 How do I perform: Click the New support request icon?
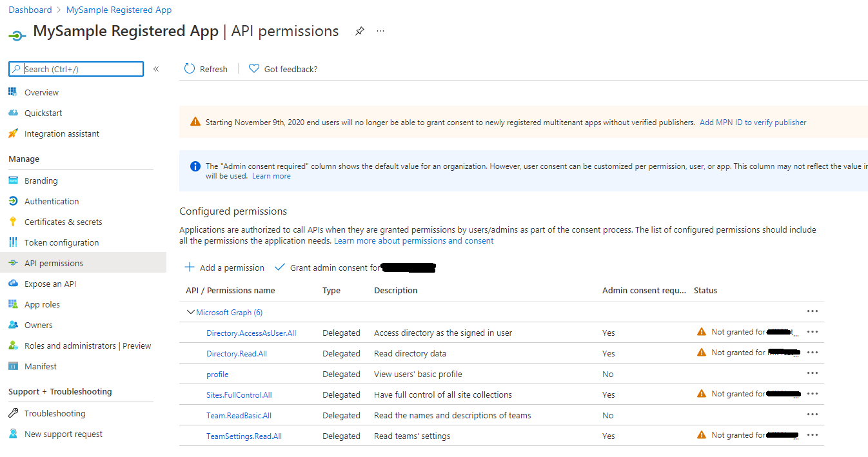(13, 434)
